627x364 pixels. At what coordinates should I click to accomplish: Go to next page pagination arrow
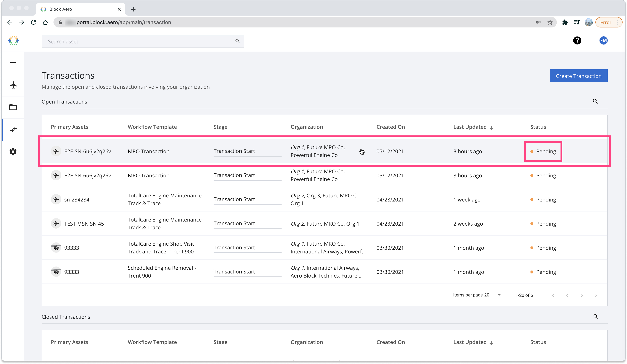582,295
